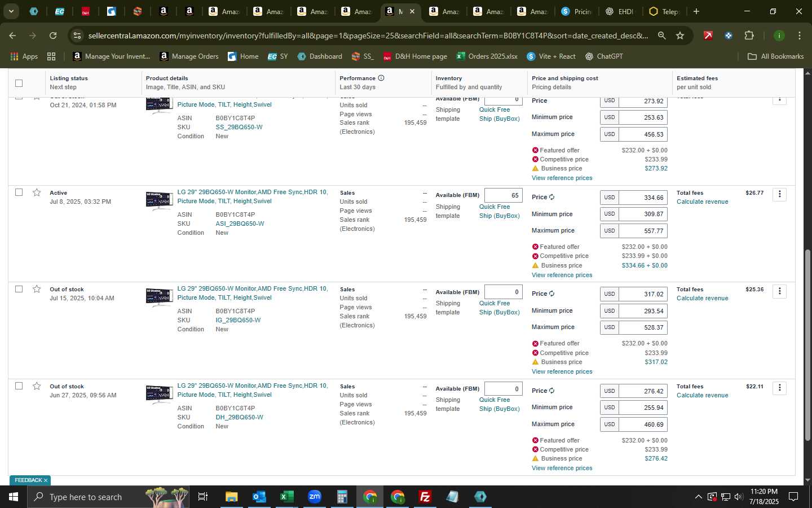
Task: Star the DH_29BQ650-W listing
Action: pyautogui.click(x=37, y=386)
